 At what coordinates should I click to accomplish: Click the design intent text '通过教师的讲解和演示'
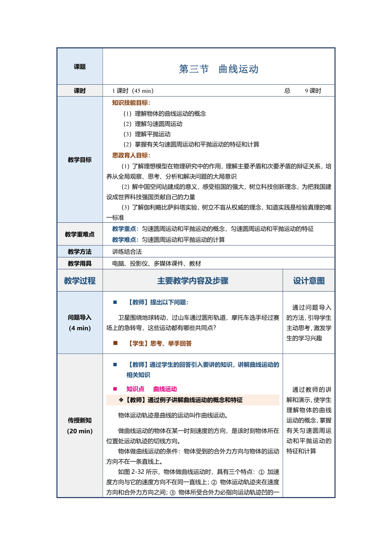pyautogui.click(x=309, y=395)
